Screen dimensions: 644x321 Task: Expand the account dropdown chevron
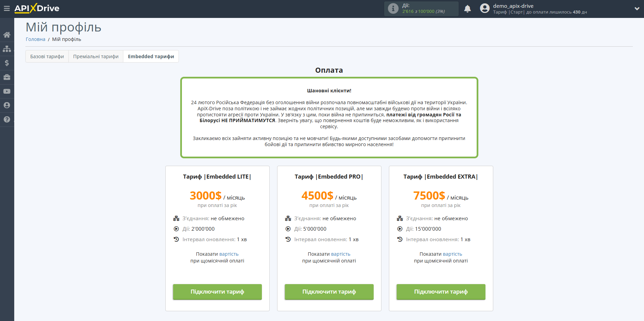pos(637,9)
